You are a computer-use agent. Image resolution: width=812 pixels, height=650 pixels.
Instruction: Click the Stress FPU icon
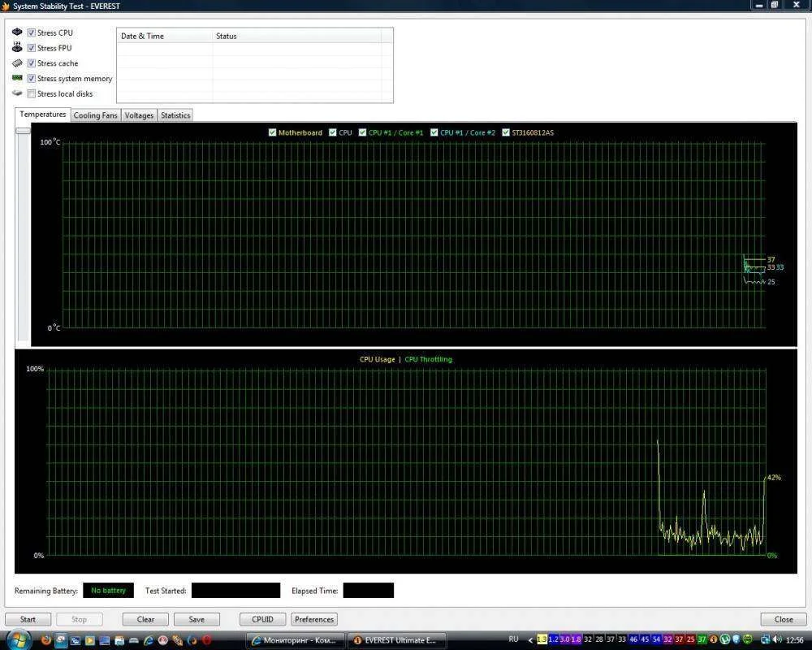17,47
